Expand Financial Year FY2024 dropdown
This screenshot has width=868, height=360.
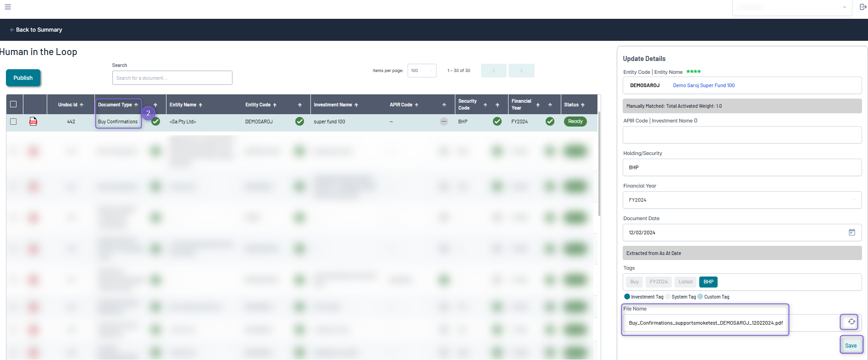coord(742,200)
